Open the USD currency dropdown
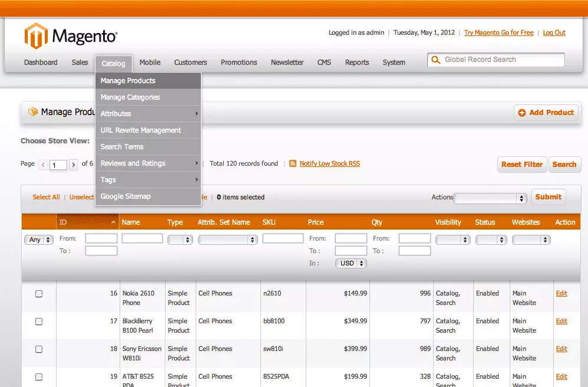 coord(351,264)
